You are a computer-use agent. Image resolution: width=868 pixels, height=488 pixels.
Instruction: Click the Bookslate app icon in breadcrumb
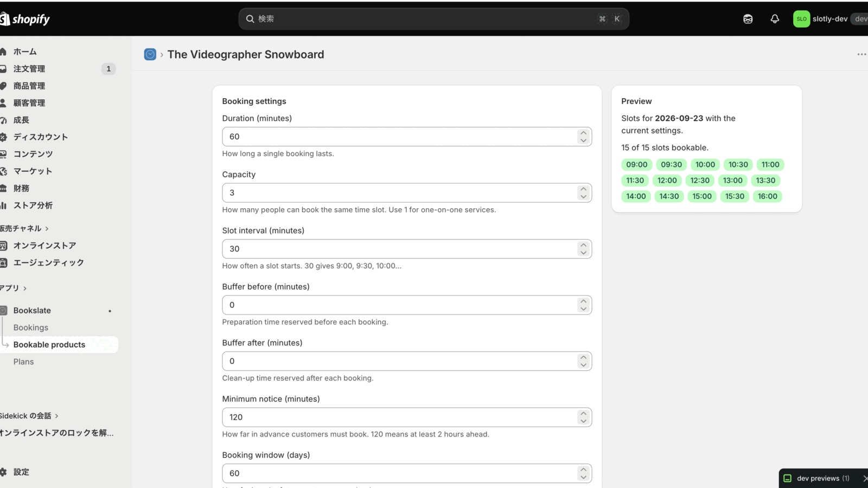point(150,54)
